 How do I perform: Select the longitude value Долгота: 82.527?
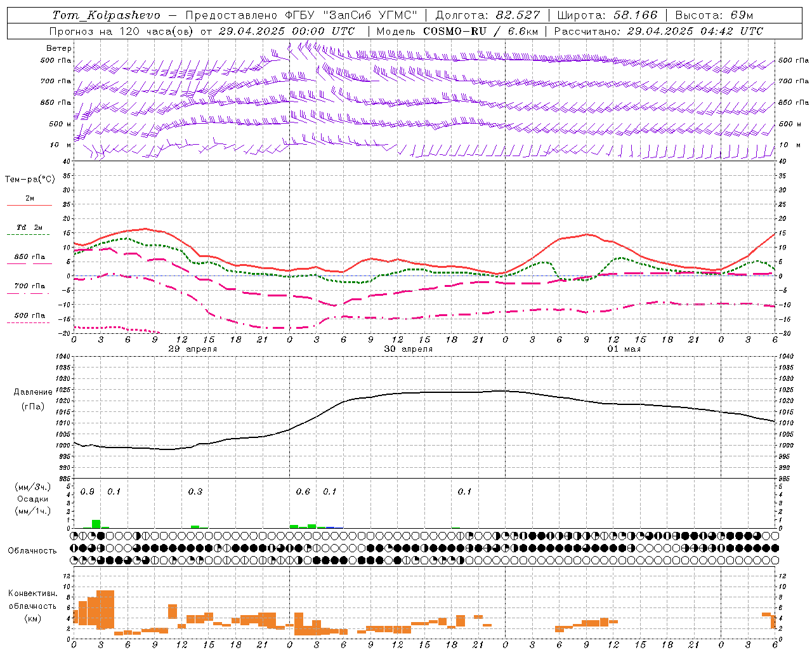tap(488, 15)
